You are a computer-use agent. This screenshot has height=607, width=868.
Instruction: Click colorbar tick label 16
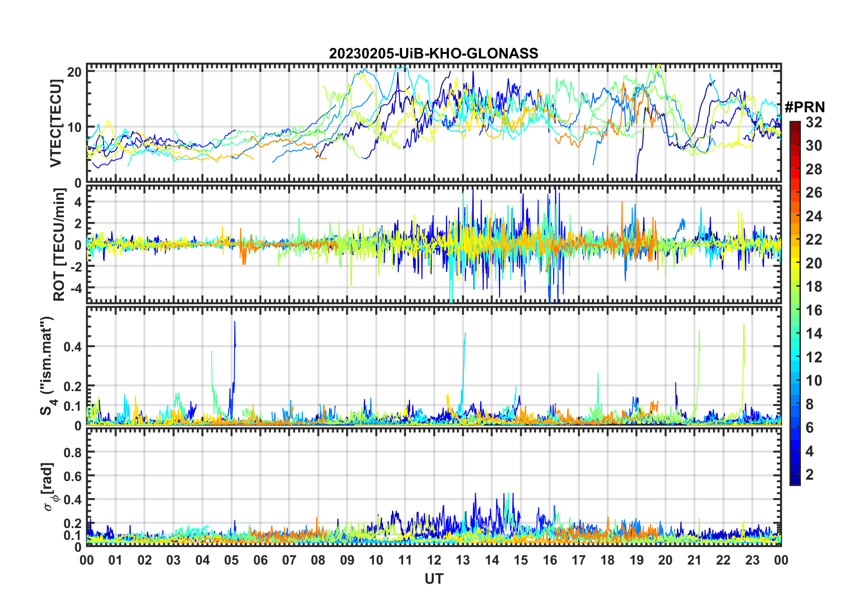tap(814, 310)
